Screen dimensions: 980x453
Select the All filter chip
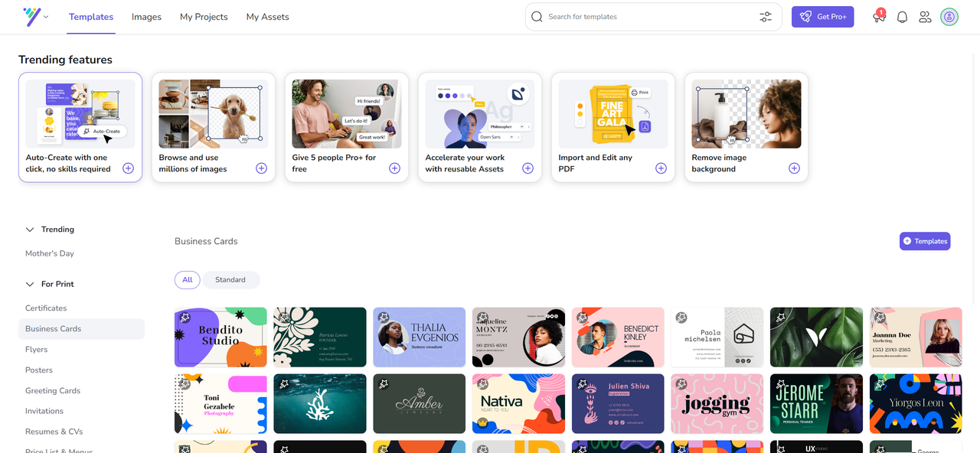point(188,280)
